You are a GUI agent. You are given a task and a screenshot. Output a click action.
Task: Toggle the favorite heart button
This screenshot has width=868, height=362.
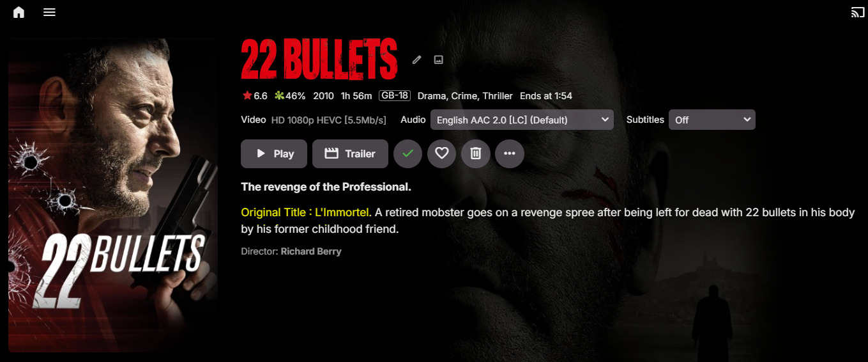(x=441, y=153)
